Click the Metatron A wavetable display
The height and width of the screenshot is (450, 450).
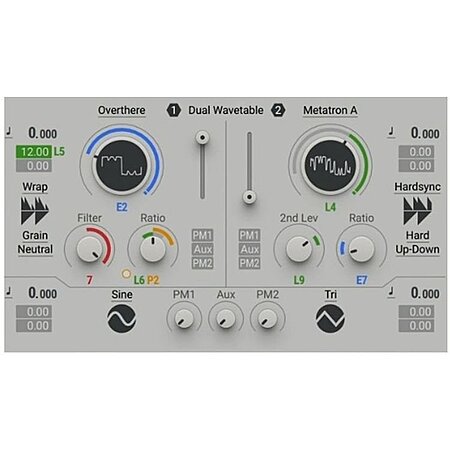click(x=330, y=166)
